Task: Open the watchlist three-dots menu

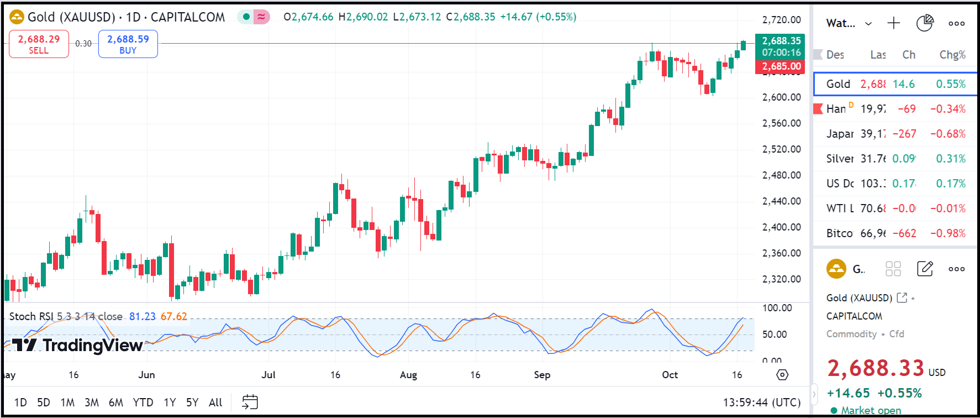Action: [x=956, y=23]
